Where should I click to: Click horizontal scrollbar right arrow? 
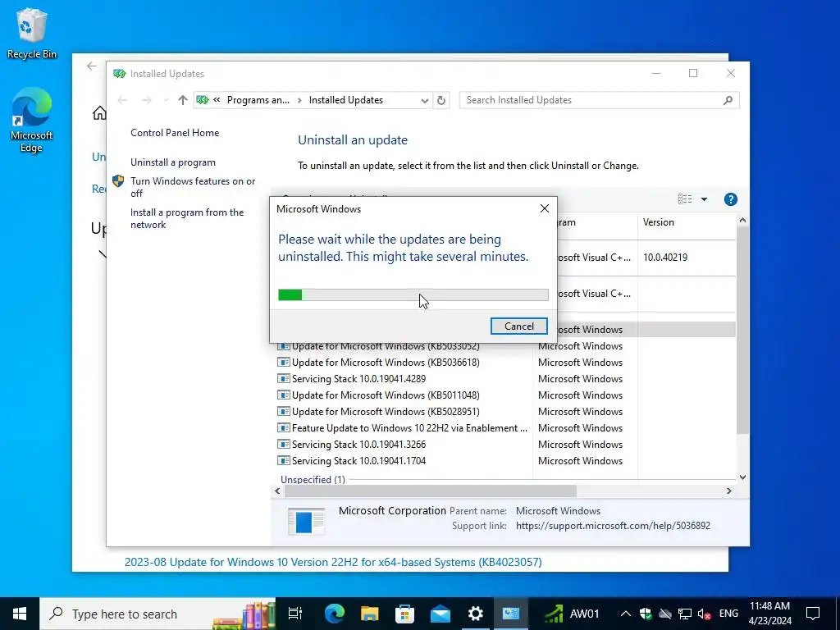(728, 491)
